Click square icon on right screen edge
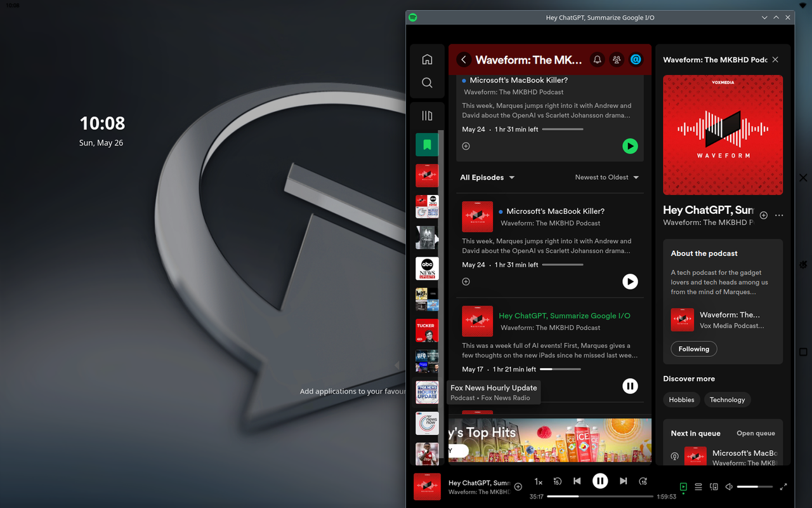The width and height of the screenshot is (812, 508). (802, 352)
